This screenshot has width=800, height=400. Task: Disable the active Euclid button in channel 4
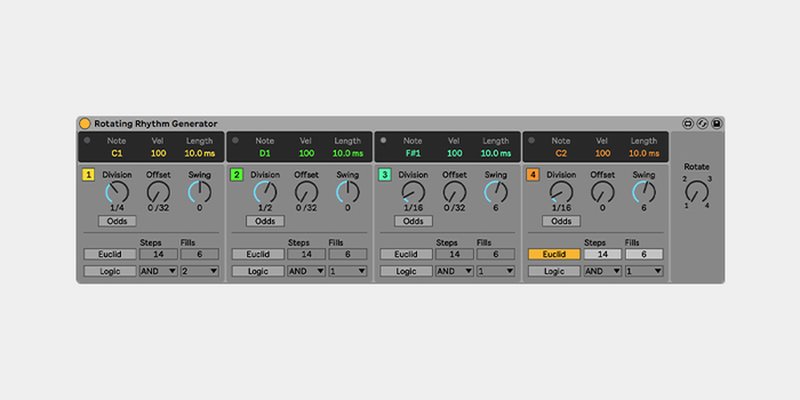tap(554, 254)
